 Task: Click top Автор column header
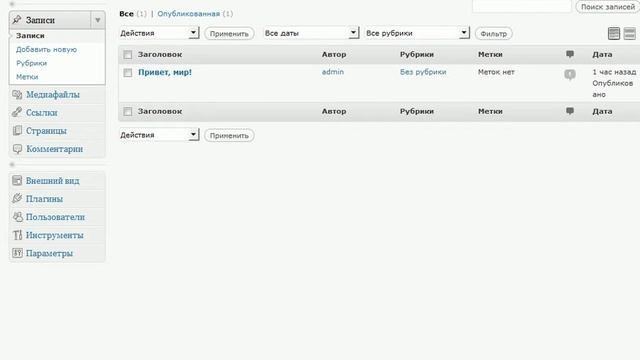(x=334, y=54)
